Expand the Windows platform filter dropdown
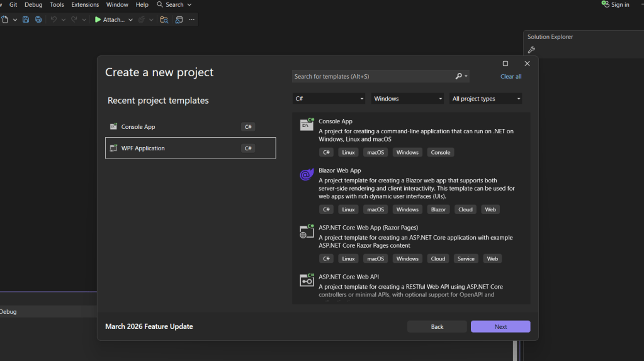Viewport: 644px width, 361px height. 407,99
